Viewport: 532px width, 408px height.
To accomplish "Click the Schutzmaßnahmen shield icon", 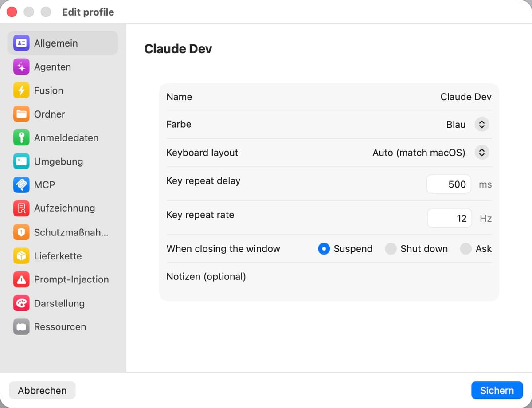I will [21, 232].
